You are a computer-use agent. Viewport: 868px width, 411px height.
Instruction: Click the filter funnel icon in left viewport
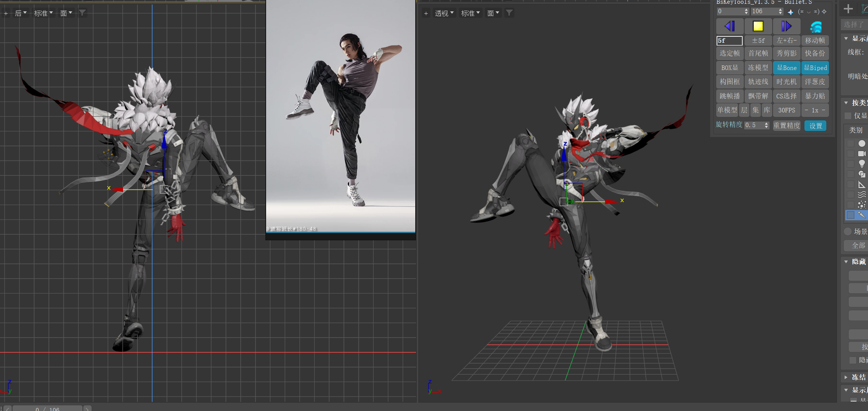point(82,13)
